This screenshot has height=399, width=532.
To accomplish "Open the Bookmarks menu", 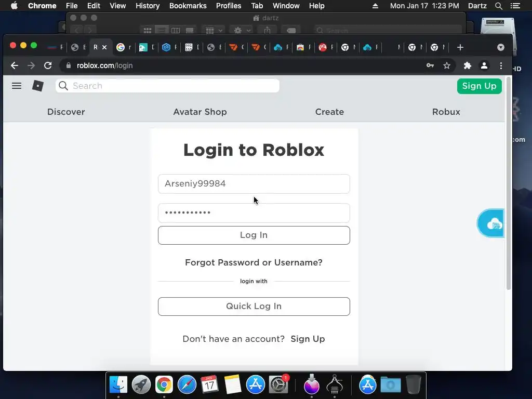I will tap(188, 6).
